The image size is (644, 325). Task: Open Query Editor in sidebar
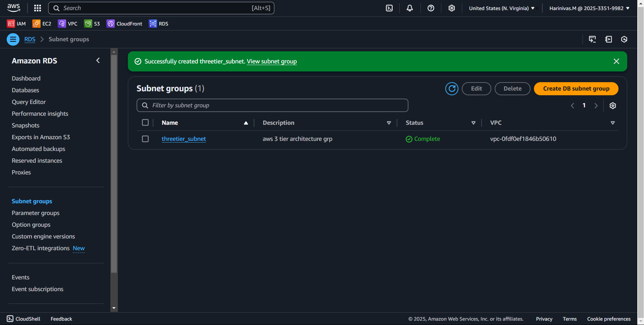(29, 102)
